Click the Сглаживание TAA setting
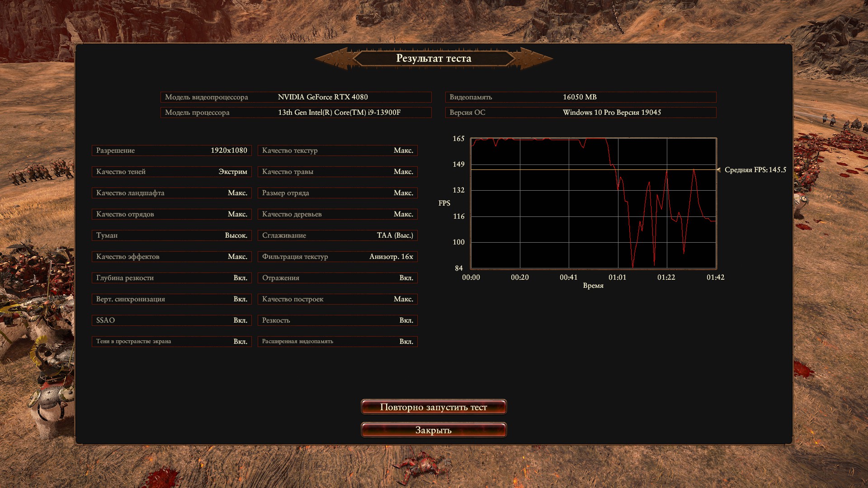The width and height of the screenshot is (868, 488). 337,235
